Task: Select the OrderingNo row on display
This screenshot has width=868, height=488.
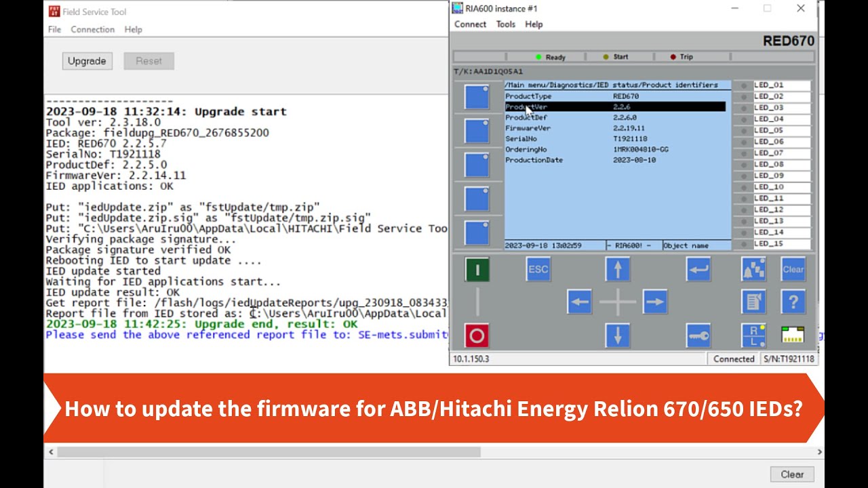Action: pyautogui.click(x=615, y=149)
